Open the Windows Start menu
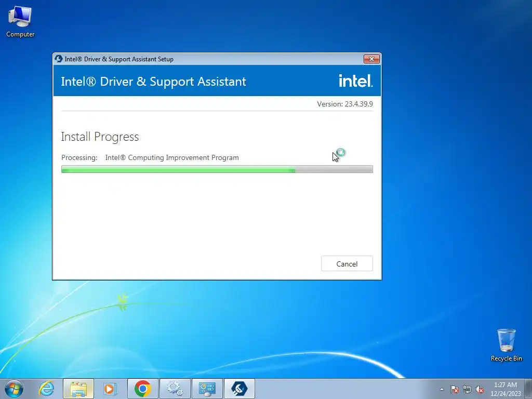The image size is (532, 399). tap(14, 389)
